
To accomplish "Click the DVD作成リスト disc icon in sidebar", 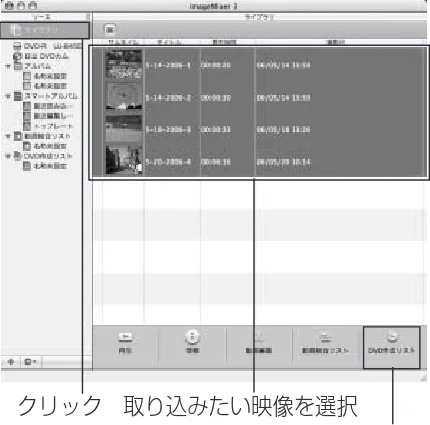I will 17,156.
